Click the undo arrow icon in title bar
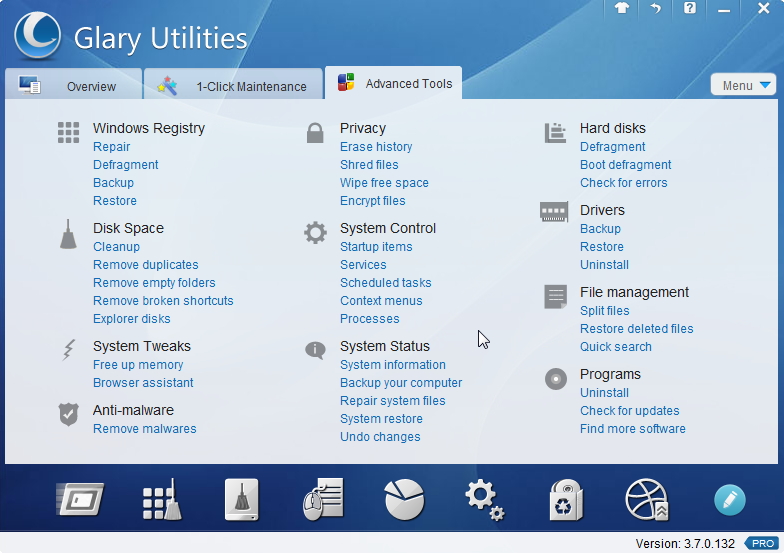The height and width of the screenshot is (553, 784). point(656,8)
